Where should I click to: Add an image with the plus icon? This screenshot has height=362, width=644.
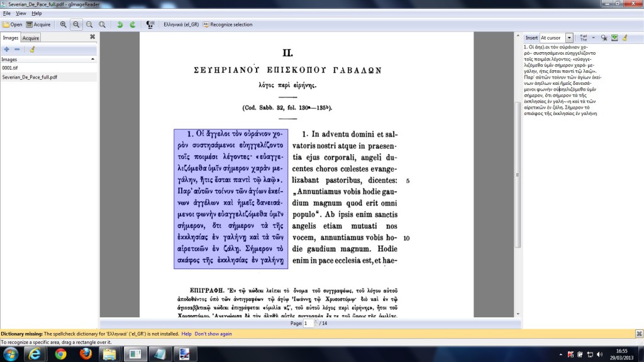click(x=6, y=49)
